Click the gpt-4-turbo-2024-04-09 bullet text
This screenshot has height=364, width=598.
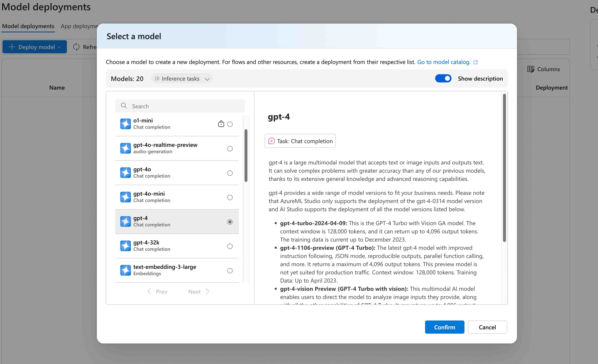pos(314,223)
